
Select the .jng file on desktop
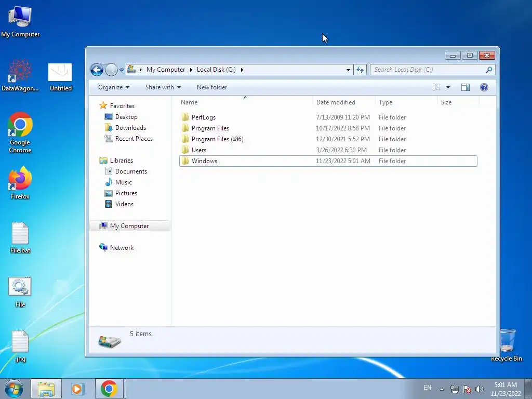(20, 347)
